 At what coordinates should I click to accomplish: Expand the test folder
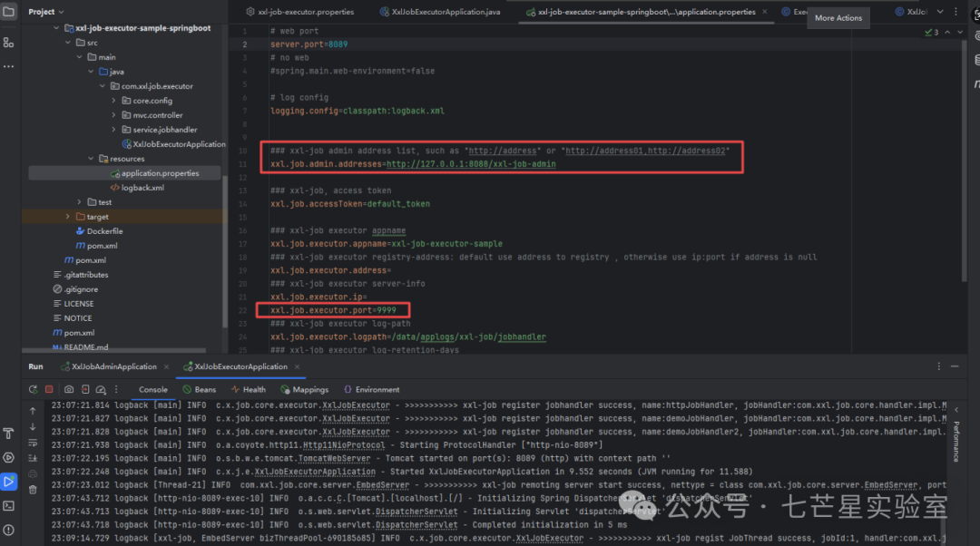click(x=79, y=201)
